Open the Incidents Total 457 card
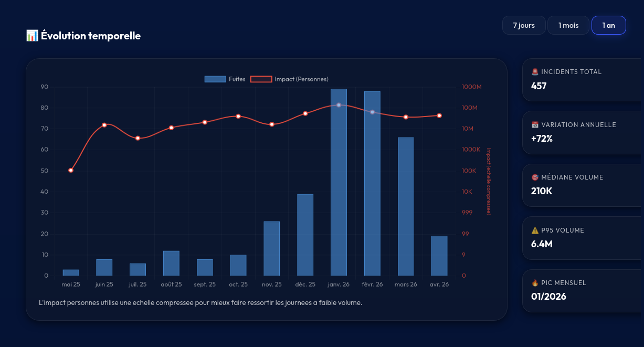This screenshot has height=347, width=644. (583, 80)
